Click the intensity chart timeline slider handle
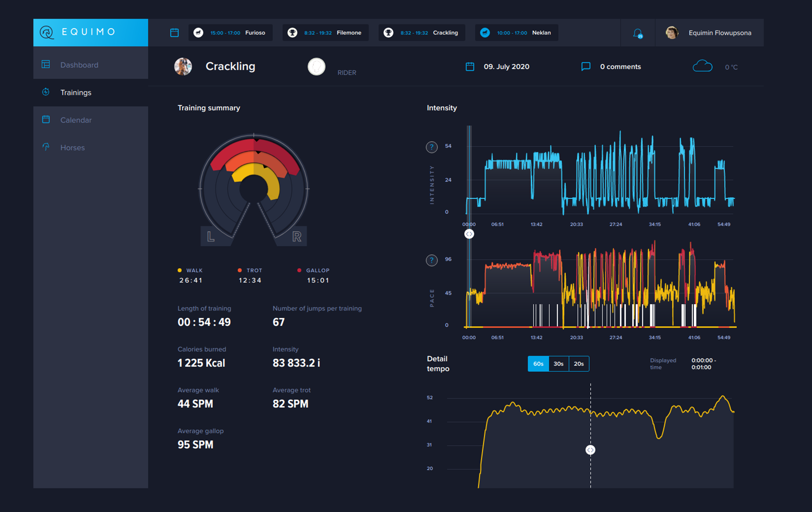The image size is (812, 512). click(469, 234)
